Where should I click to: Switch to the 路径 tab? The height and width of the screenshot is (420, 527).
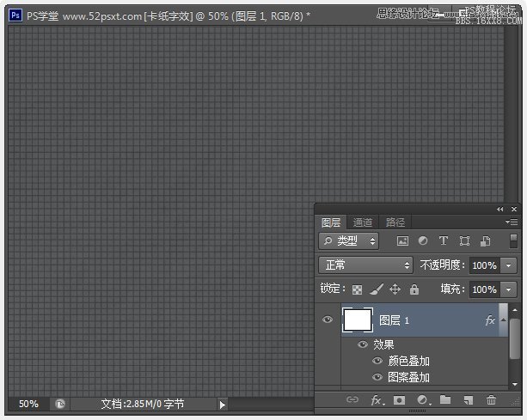point(395,222)
